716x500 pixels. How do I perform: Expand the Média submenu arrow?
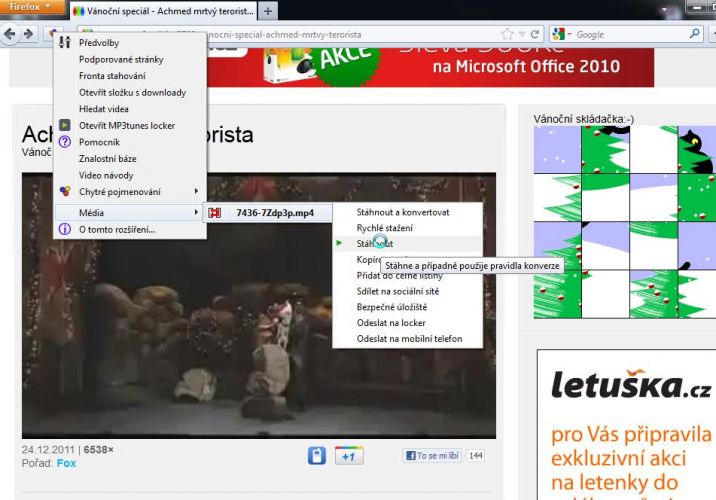196,212
